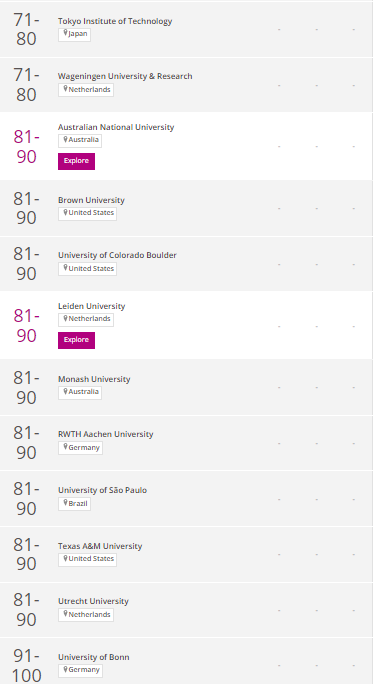Select the Utrecht University entry
The width and height of the screenshot is (374, 684).
pyautogui.click(x=93, y=601)
